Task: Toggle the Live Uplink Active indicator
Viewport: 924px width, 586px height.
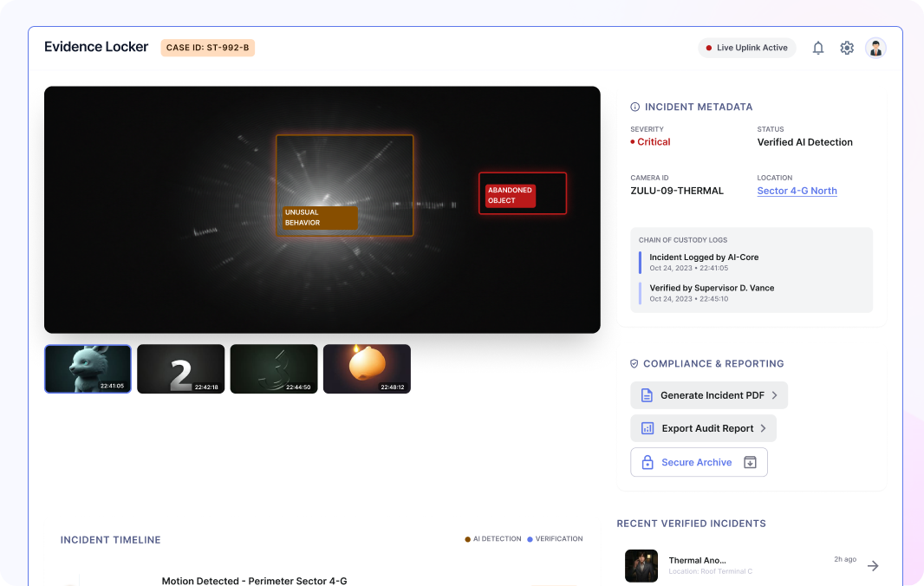Action: [x=746, y=48]
